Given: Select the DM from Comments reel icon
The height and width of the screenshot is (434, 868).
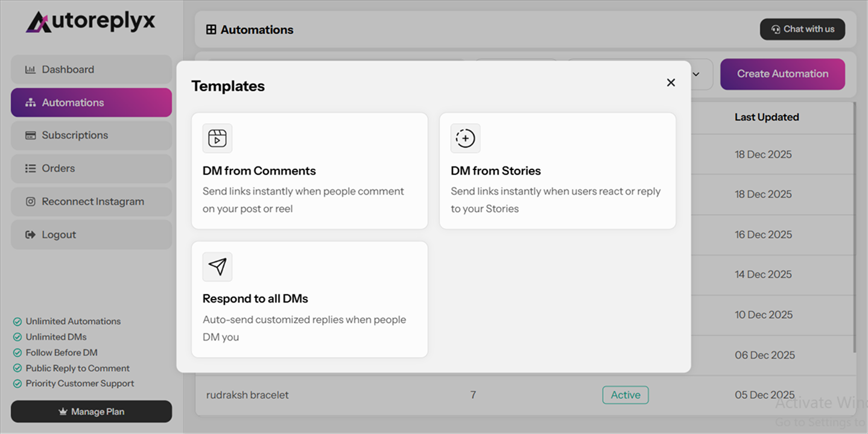Looking at the screenshot, I should [x=217, y=138].
